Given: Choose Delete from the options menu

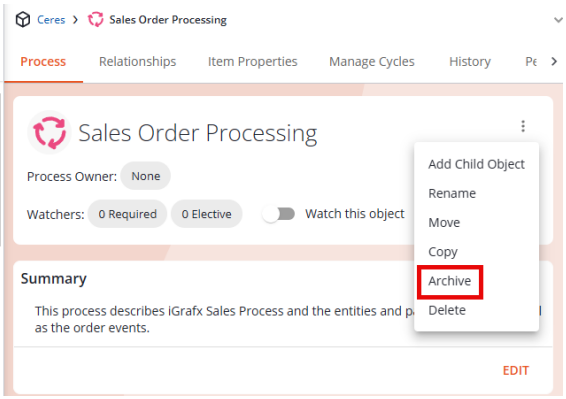Looking at the screenshot, I should click(447, 310).
